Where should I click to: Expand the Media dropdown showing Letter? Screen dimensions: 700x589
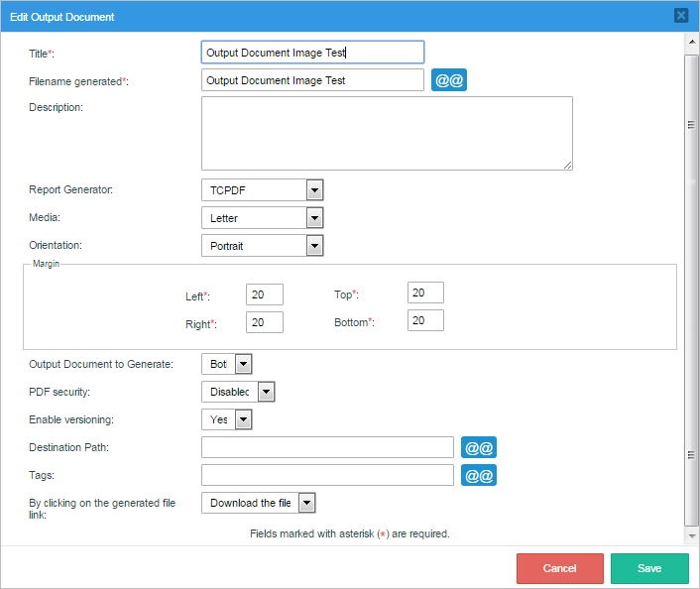tap(263, 218)
